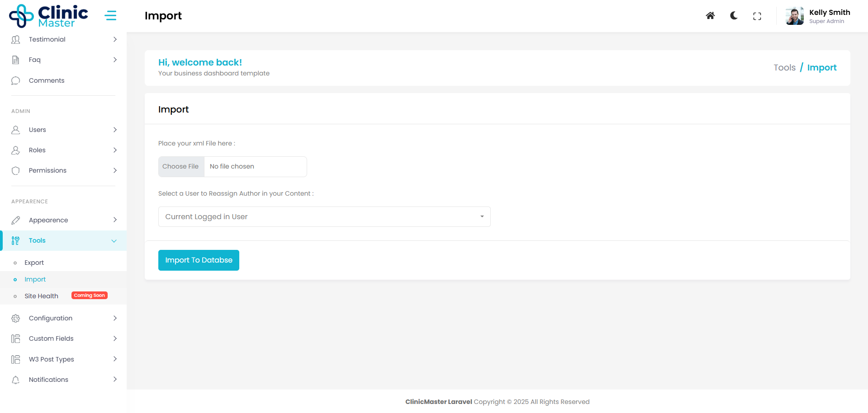Click Choose File to upload XML

point(181,166)
